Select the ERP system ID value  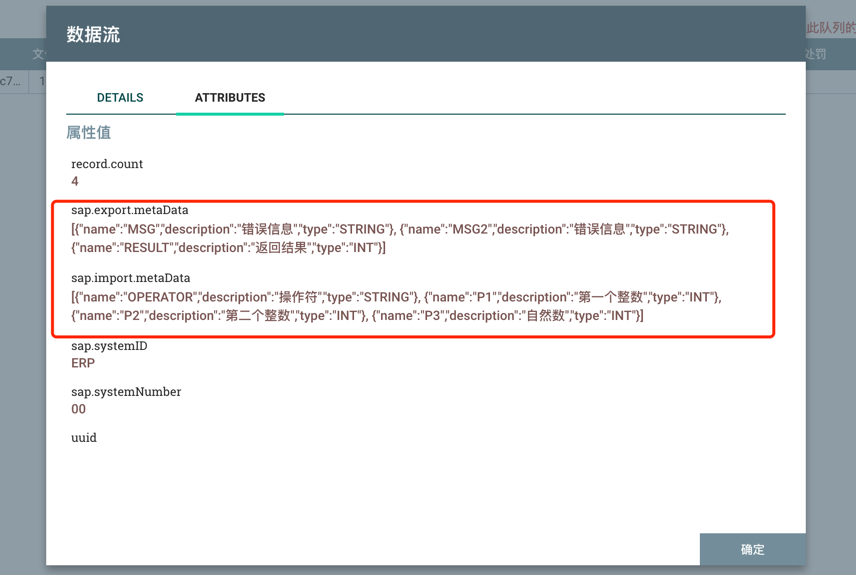[83, 364]
